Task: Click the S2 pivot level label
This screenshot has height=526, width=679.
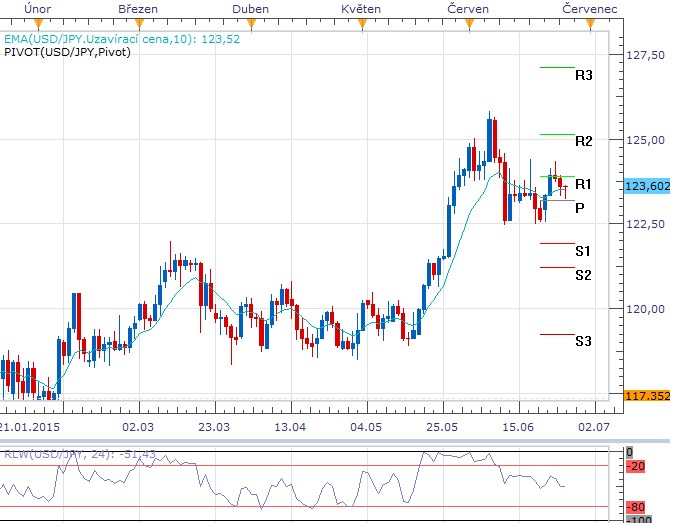Action: (583, 275)
